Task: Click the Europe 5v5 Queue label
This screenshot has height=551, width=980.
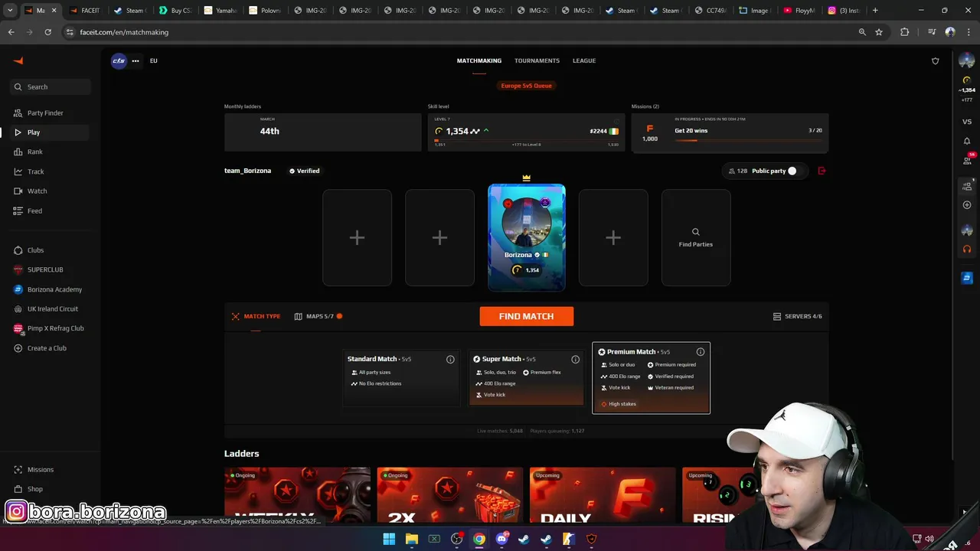Action: (526, 86)
